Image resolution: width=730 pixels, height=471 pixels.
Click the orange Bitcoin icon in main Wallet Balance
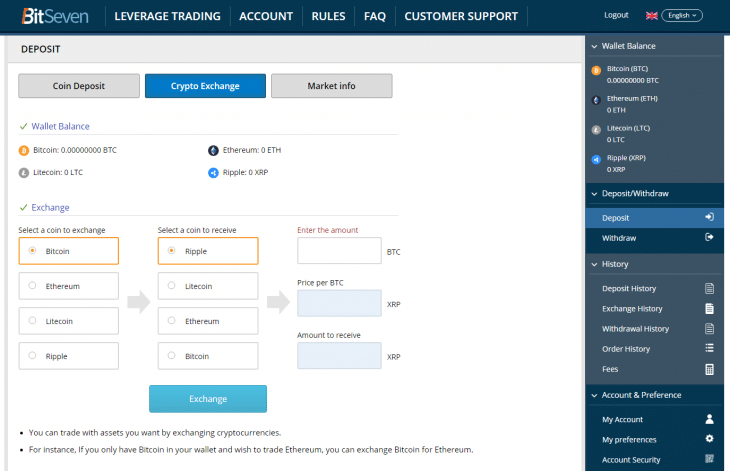pos(24,150)
